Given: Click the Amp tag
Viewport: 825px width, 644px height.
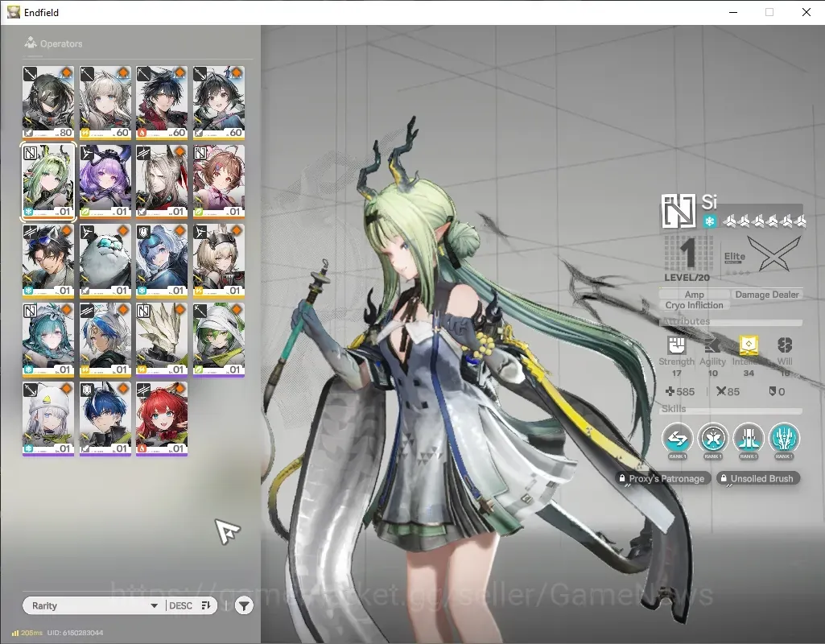Looking at the screenshot, I should (x=694, y=295).
